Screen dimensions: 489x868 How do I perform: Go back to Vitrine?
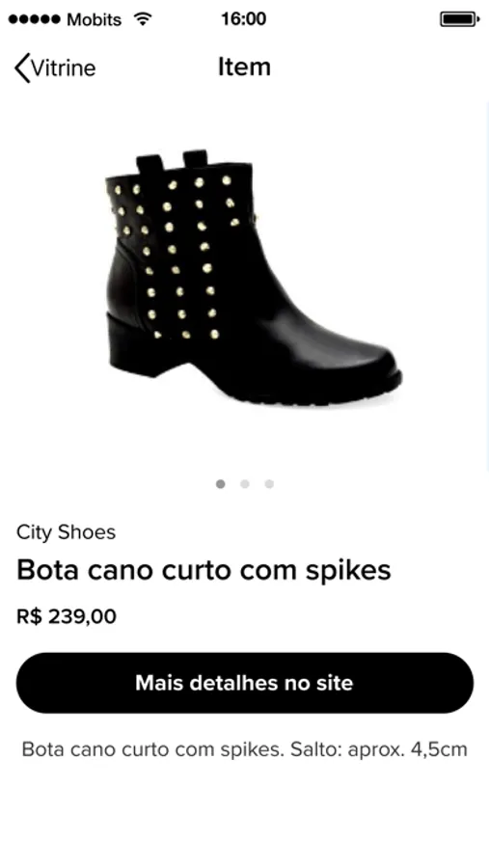click(x=55, y=68)
